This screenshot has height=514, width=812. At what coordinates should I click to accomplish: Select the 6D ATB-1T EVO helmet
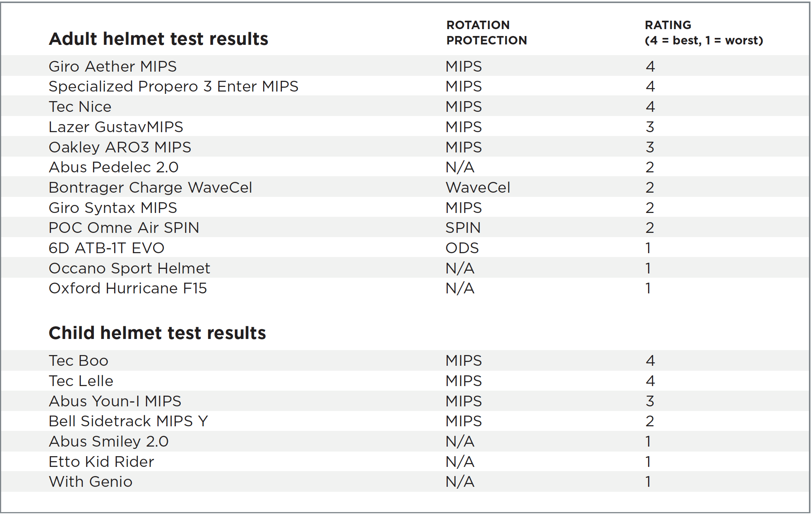106,248
